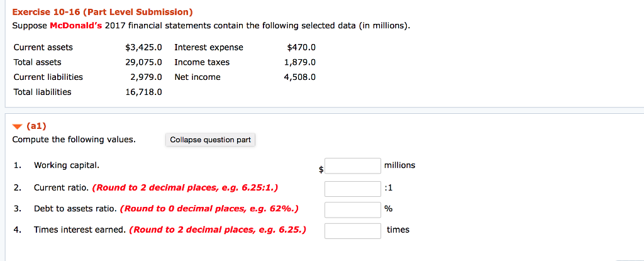644x261 pixels.
Task: Click the Collapse question part button
Action: click(x=211, y=140)
